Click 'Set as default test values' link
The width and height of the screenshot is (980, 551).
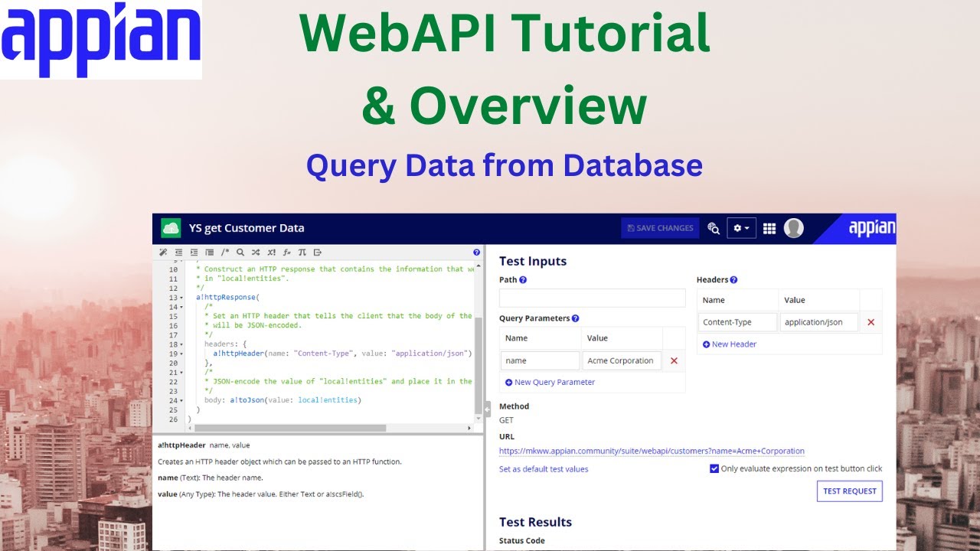[x=544, y=469]
